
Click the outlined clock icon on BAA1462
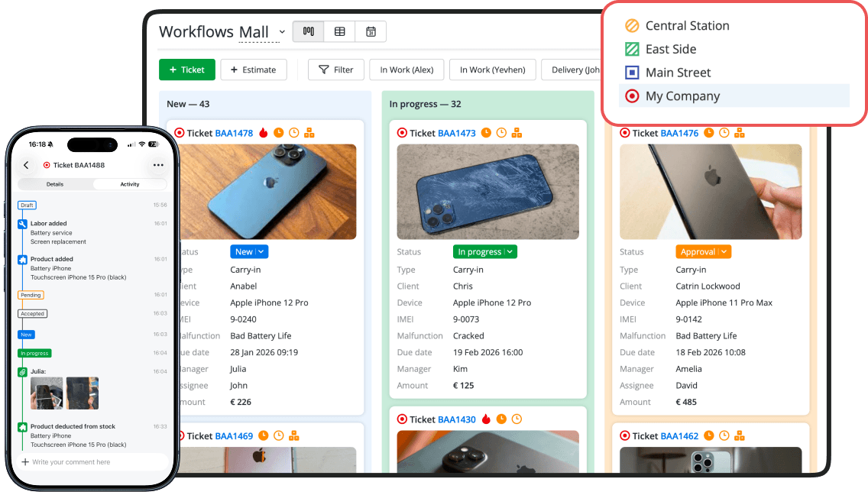pos(724,435)
